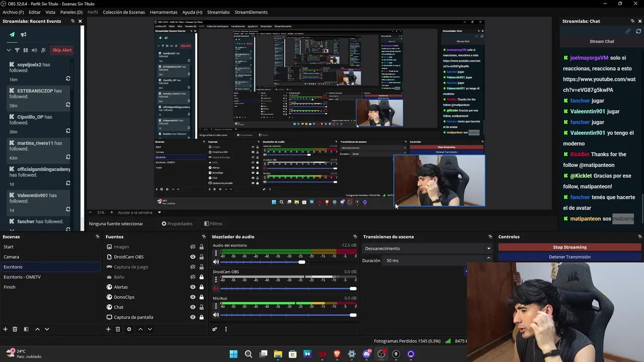Viewport: 644px width, 362px height.
Task: Delete the selected scene with the trash icon
Action: click(x=15, y=329)
